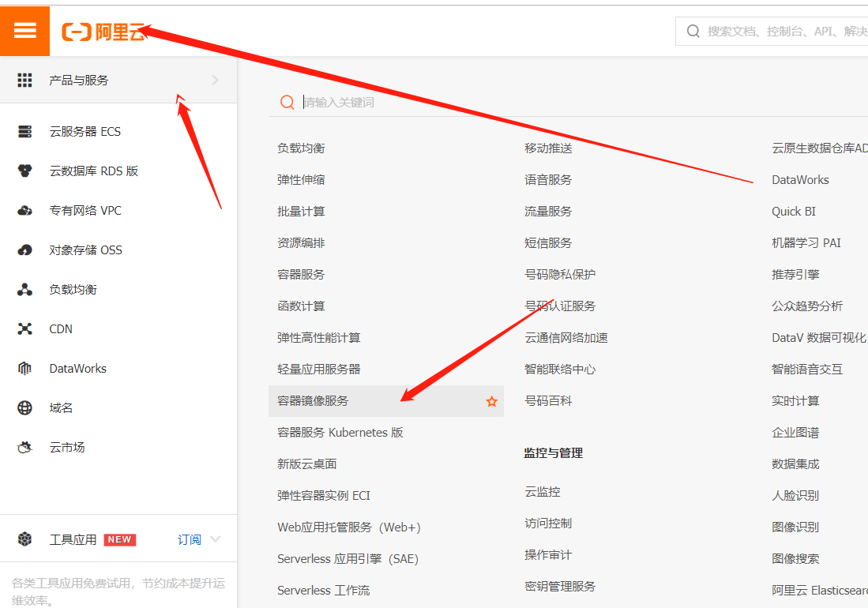Open 对象存储 OSS in sidebar

pos(86,250)
